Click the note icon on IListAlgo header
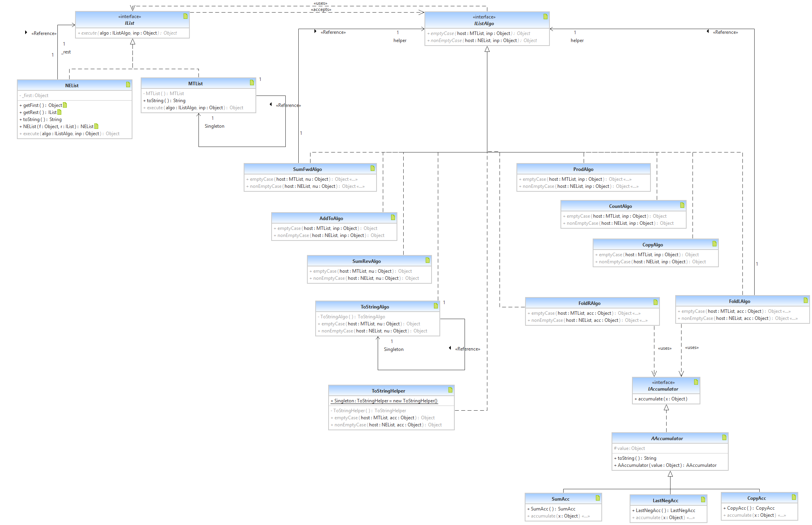The width and height of the screenshot is (812, 525). 545,17
